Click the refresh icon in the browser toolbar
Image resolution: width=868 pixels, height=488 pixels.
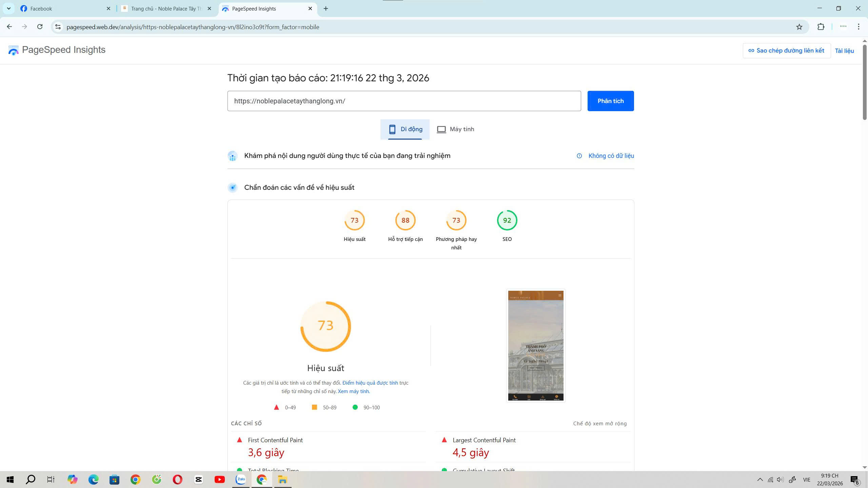tap(40, 26)
